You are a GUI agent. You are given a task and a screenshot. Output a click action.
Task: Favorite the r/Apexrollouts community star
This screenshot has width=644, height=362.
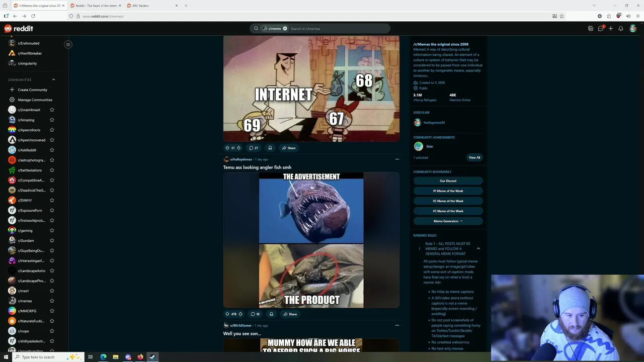pos(52,130)
